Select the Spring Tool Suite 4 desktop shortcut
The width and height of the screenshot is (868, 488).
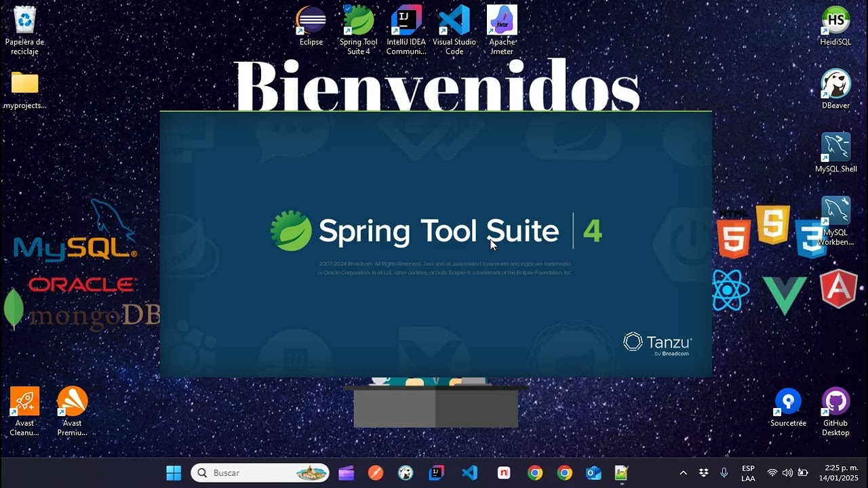pyautogui.click(x=359, y=30)
